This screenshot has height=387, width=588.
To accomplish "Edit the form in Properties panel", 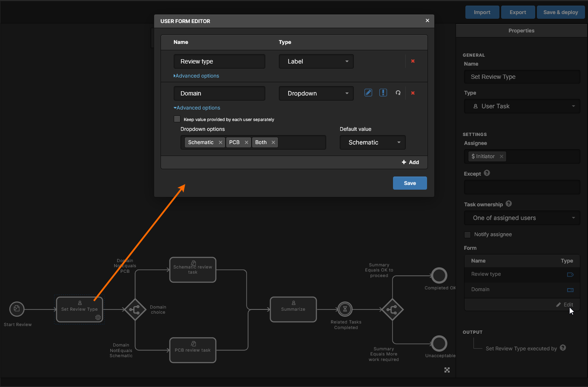I will tap(565, 305).
